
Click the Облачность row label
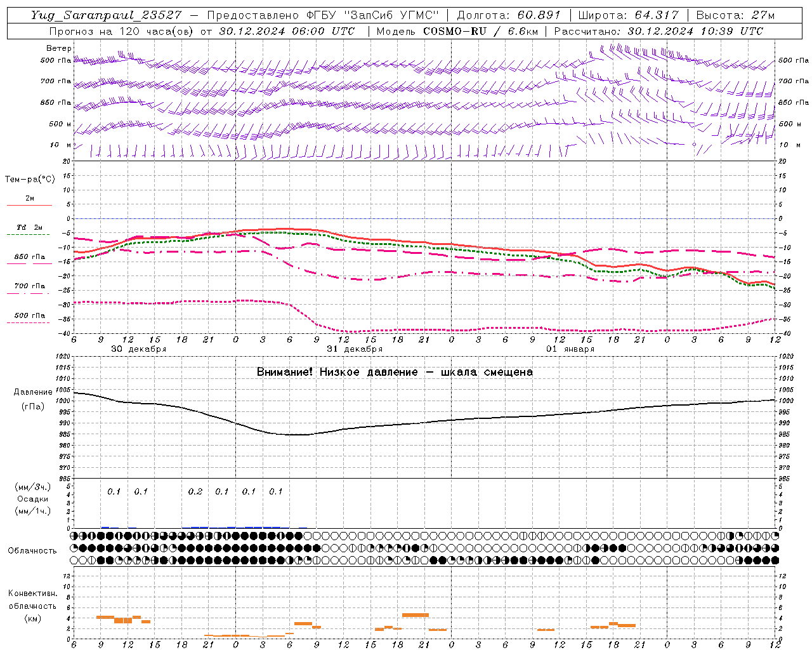(32, 551)
